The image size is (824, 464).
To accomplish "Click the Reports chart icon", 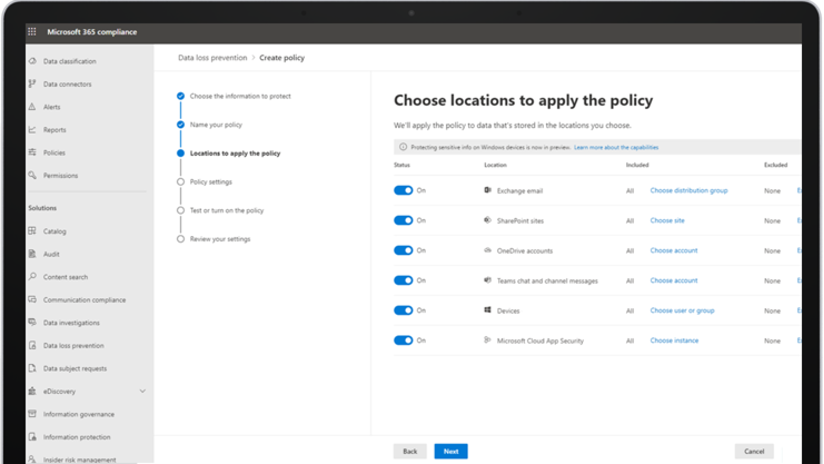I will tap(33, 129).
